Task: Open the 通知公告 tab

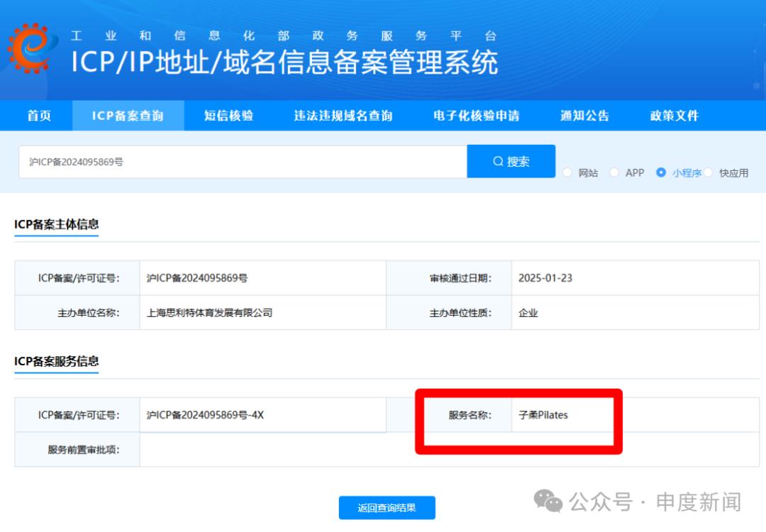Action: [x=584, y=116]
